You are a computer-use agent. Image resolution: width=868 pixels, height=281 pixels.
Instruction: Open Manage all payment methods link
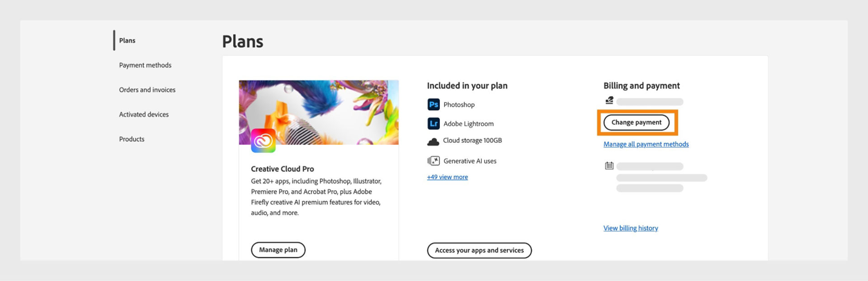646,144
